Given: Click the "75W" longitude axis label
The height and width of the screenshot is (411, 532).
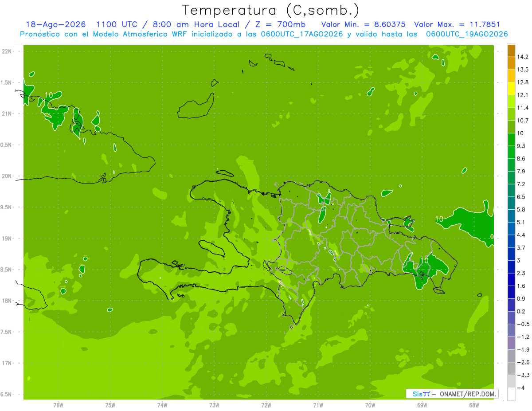Looking at the screenshot, I should (110, 405).
